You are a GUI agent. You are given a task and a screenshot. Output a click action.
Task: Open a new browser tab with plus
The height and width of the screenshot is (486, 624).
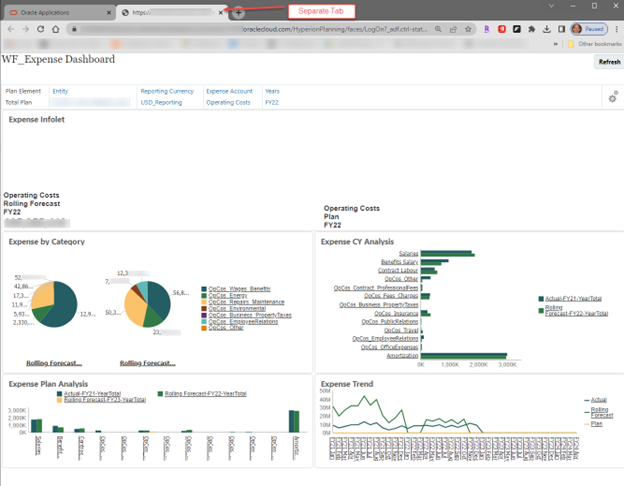tap(238, 13)
